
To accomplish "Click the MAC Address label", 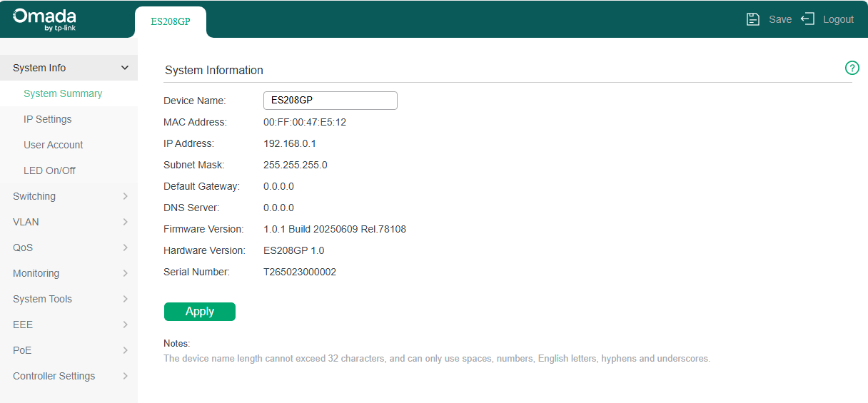I will click(x=195, y=122).
